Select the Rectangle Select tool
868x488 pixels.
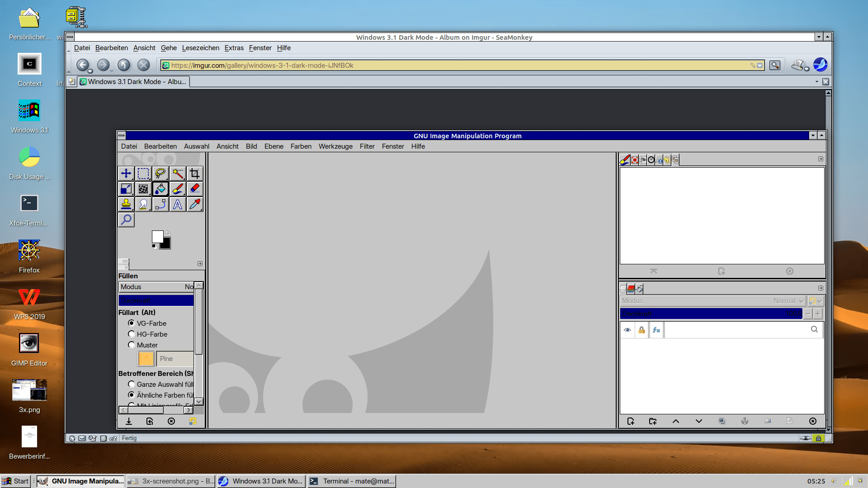(x=143, y=174)
